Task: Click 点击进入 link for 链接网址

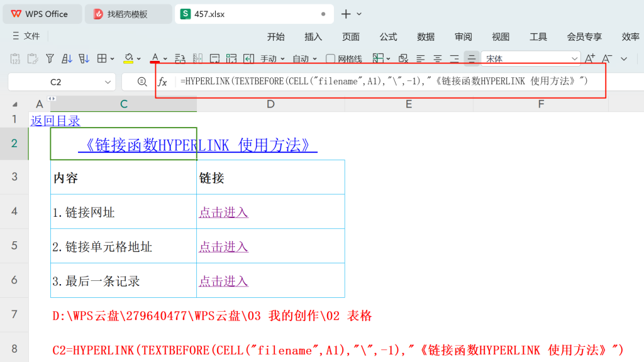Action: click(x=223, y=212)
